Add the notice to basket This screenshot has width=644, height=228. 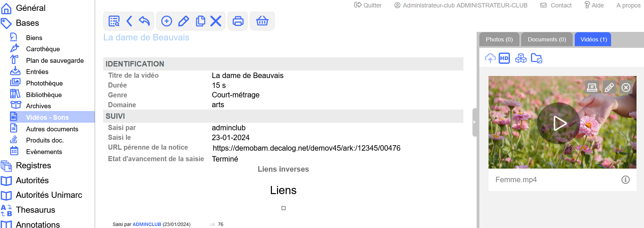click(262, 21)
